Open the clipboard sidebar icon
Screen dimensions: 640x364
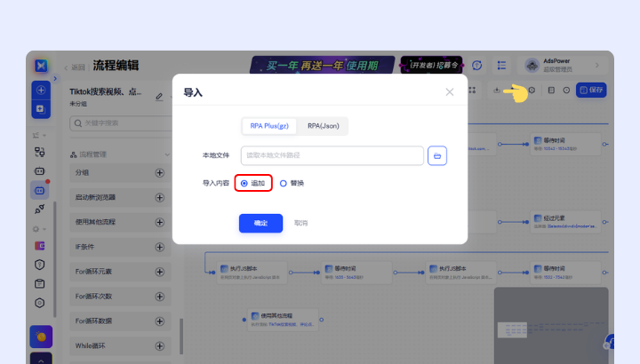[40, 284]
